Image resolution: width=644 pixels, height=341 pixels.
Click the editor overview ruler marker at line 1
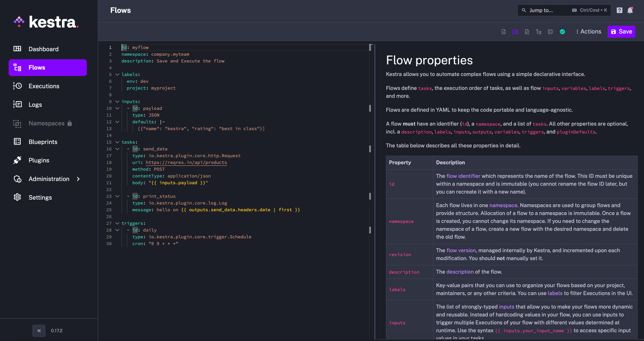coord(370,47)
